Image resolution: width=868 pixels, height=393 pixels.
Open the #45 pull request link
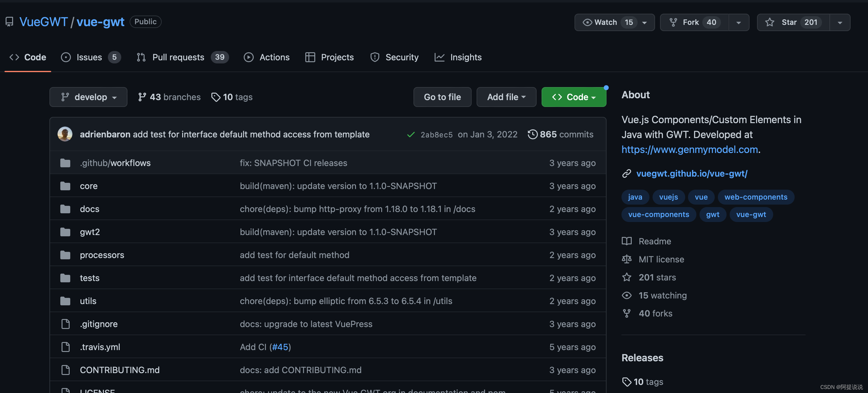point(280,347)
